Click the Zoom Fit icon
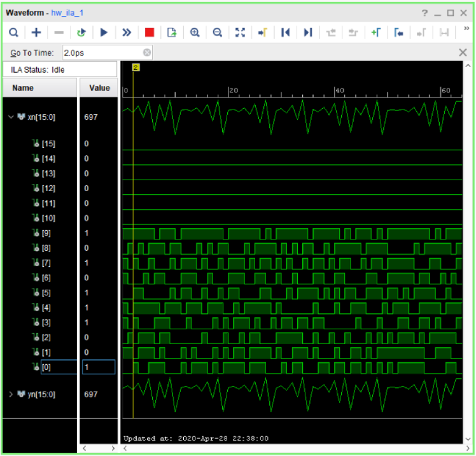 (x=240, y=32)
